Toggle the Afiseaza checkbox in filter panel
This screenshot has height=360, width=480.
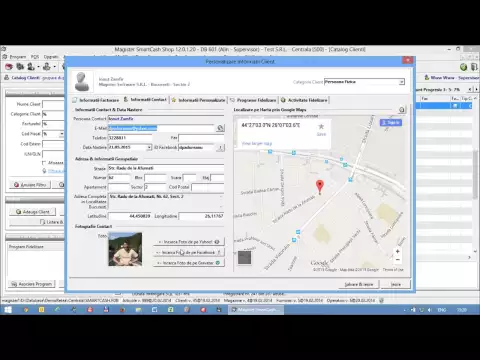[x=44, y=163]
